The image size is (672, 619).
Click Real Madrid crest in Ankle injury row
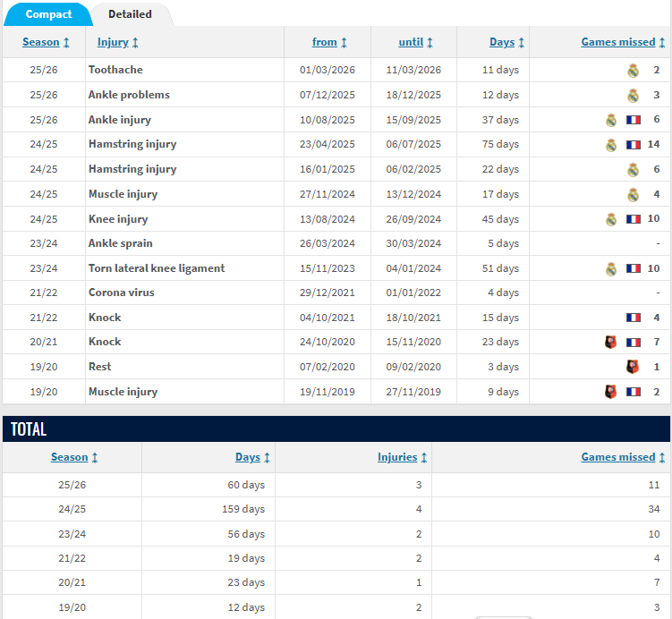(611, 120)
